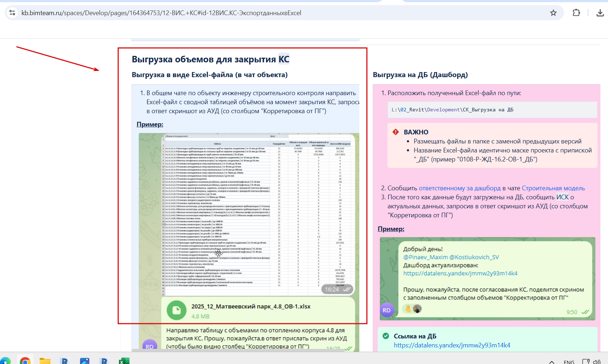This screenshot has width=608, height=364.
Task: Open the browser Extensions puzzle icon
Action: pyautogui.click(x=576, y=13)
